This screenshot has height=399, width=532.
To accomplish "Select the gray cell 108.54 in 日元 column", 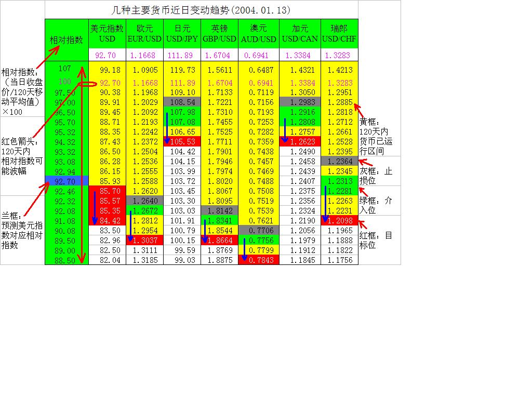I will tap(182, 102).
